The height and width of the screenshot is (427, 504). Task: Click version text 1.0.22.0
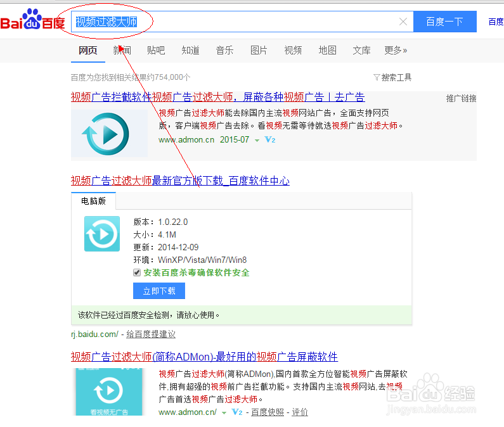coord(173,222)
